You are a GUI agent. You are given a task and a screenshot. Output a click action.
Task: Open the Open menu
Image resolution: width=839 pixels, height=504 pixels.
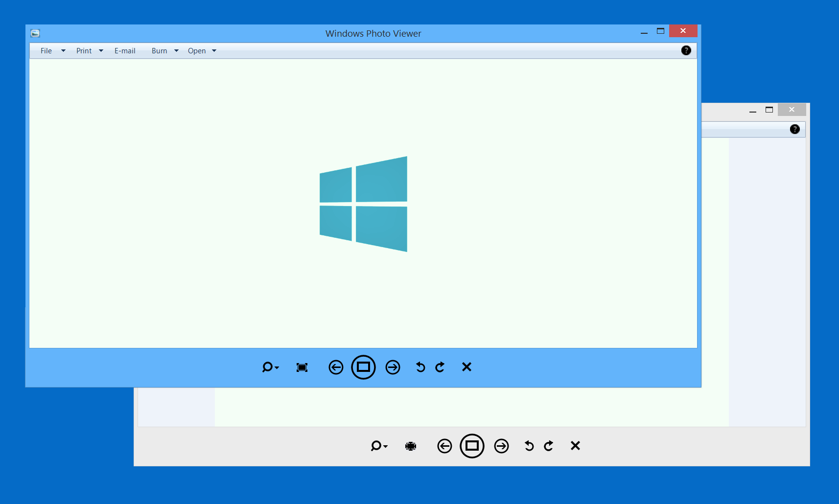click(x=197, y=51)
